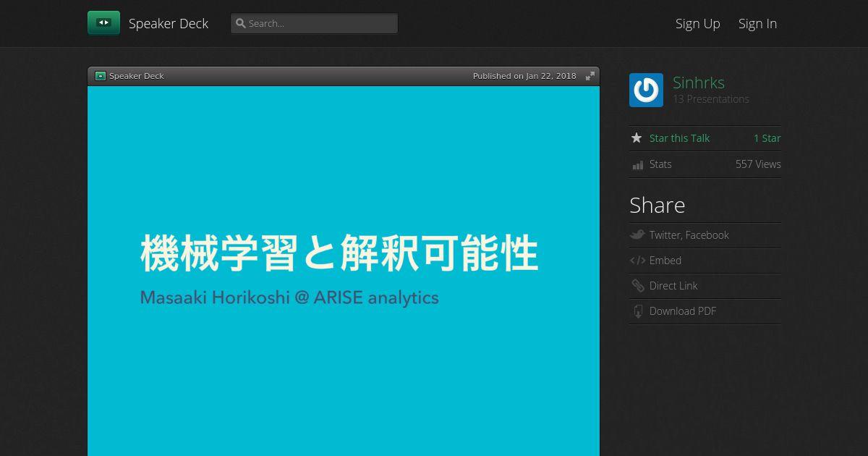Open the Sign Up page
Screen dimensions: 868x456
(x=698, y=23)
